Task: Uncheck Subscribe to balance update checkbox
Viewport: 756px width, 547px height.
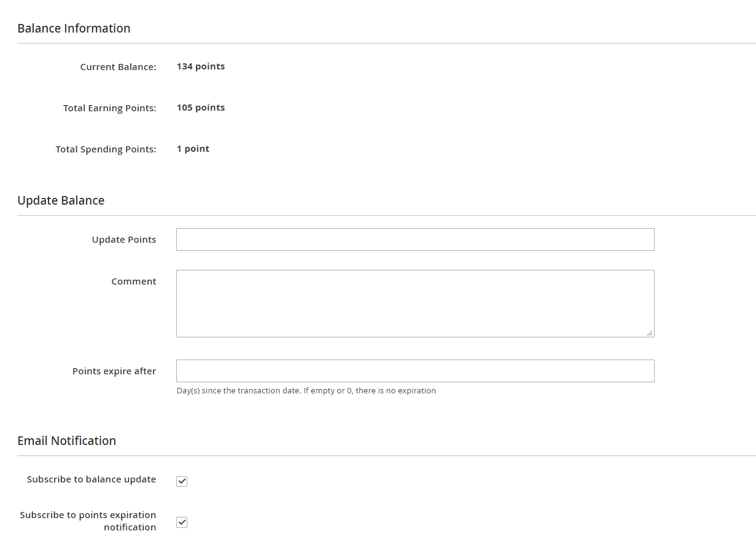Action: coord(182,481)
